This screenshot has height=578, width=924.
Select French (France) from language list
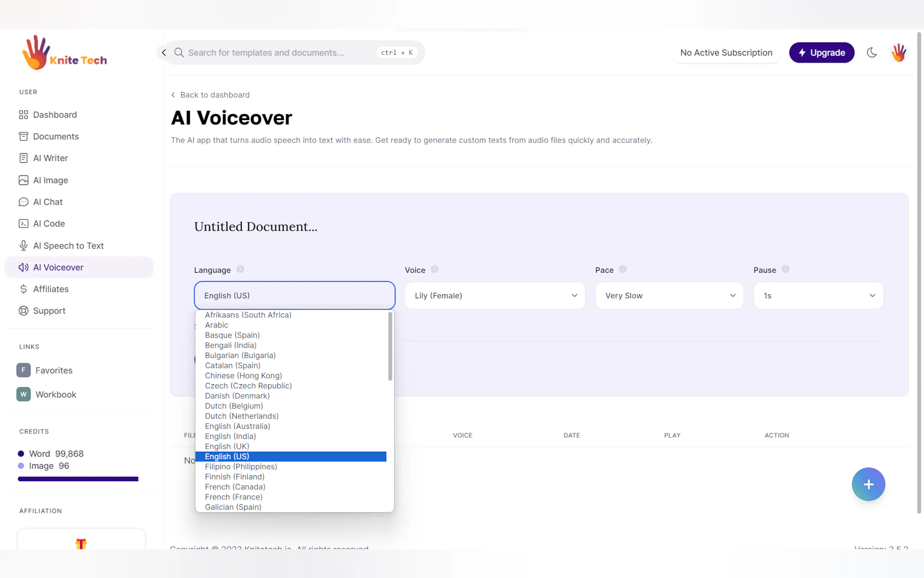click(x=234, y=497)
